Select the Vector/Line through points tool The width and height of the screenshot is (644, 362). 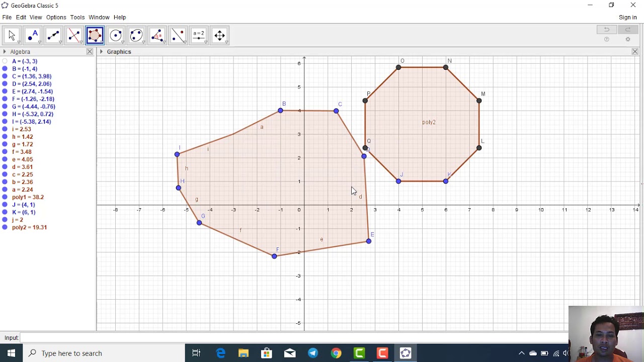(x=53, y=35)
